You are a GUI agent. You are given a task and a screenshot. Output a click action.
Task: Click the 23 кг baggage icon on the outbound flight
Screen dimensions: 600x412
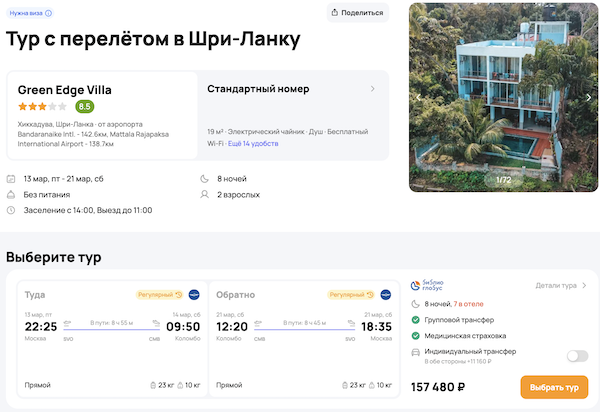coord(151,385)
